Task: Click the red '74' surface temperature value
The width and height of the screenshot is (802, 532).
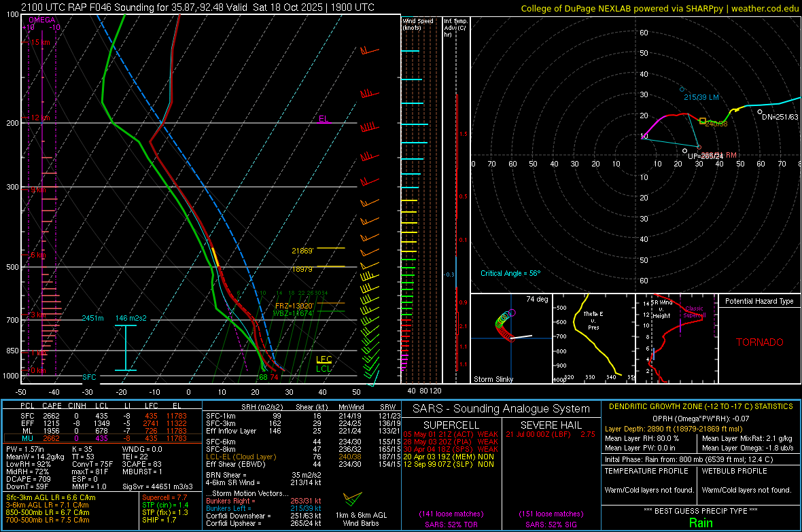Action: coord(274,377)
